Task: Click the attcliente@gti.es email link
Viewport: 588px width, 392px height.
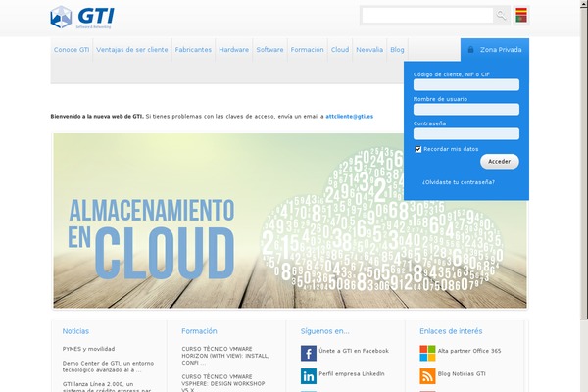Action: 349,117
